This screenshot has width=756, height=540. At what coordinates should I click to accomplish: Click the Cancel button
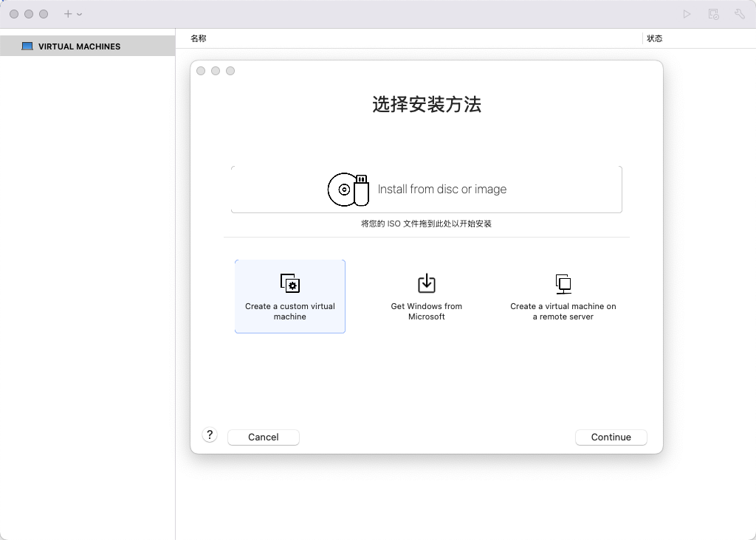coord(264,437)
